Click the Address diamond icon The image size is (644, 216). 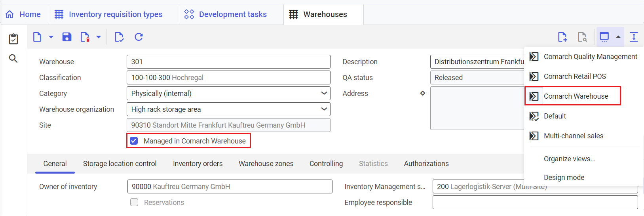423,93
